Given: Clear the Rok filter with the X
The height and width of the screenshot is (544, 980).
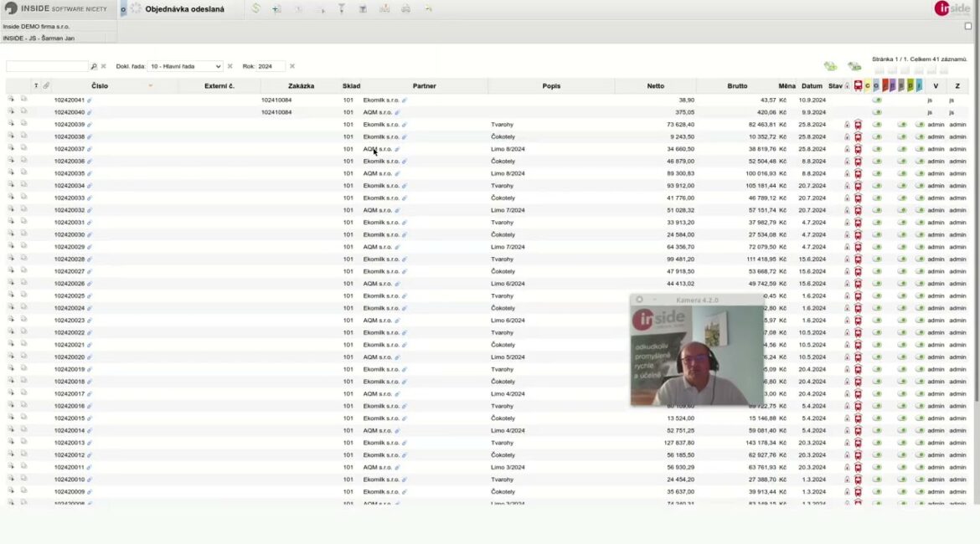Looking at the screenshot, I should [x=292, y=66].
